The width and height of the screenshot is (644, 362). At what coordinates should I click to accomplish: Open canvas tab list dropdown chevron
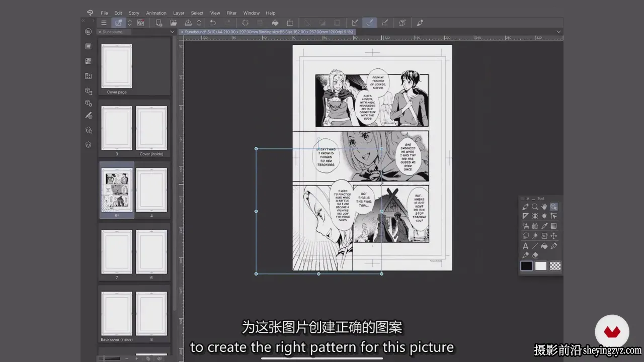pos(558,32)
